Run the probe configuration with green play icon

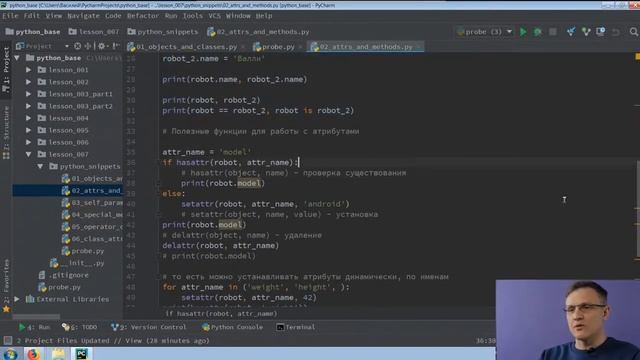coord(523,32)
